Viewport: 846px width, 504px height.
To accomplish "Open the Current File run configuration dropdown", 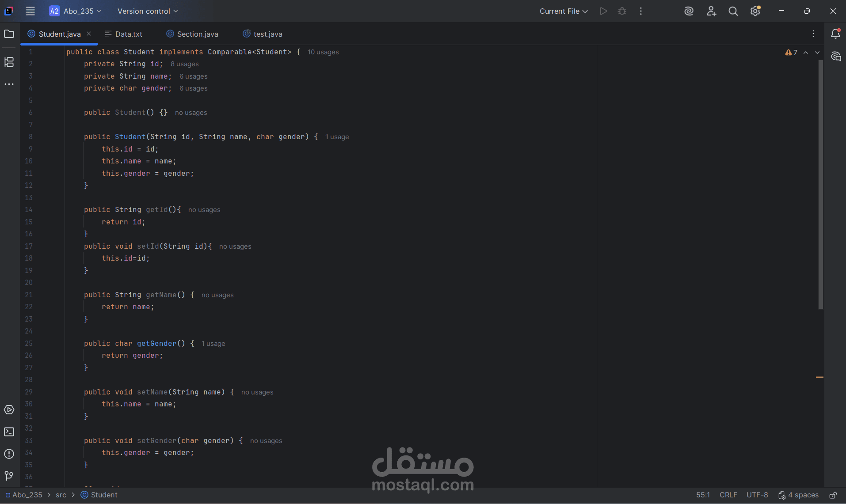I will pos(564,11).
